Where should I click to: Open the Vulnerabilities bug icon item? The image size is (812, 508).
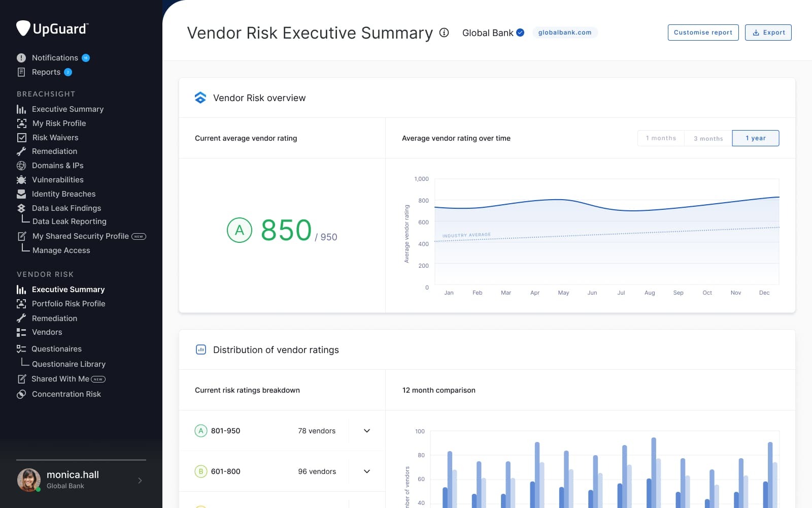point(21,180)
